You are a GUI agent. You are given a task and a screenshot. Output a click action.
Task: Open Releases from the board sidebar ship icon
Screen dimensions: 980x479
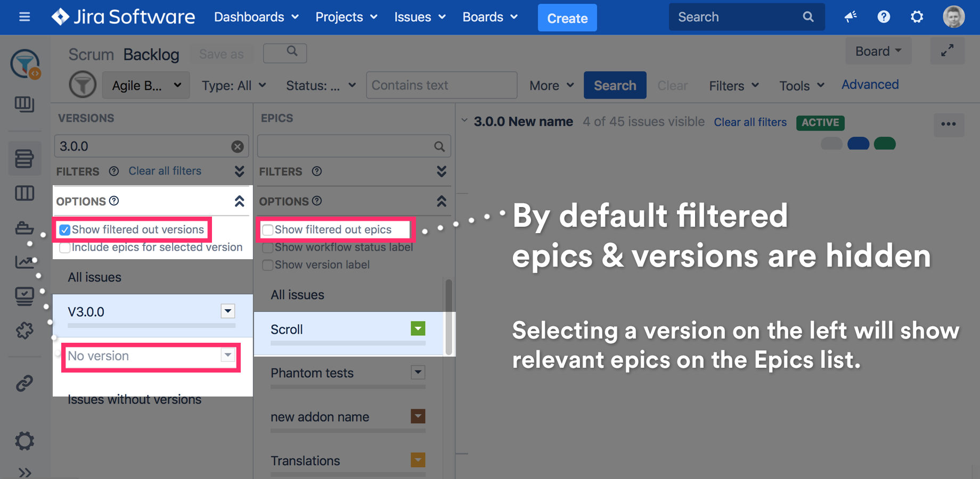24,228
